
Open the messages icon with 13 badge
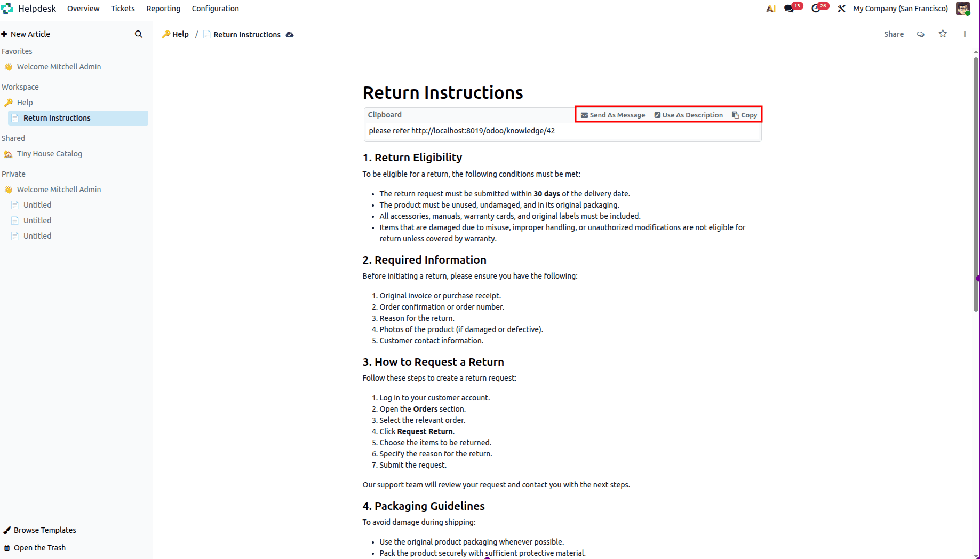coord(789,9)
